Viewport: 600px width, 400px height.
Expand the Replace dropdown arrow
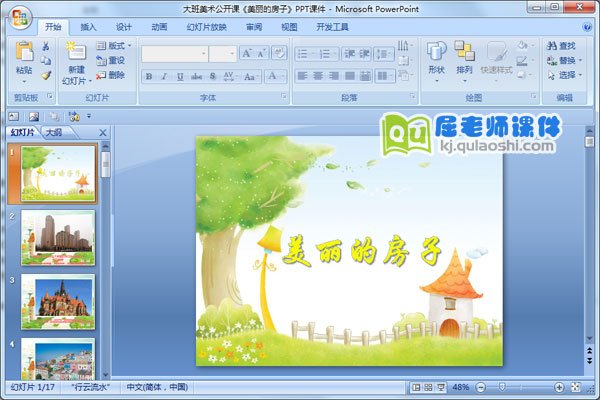click(580, 60)
